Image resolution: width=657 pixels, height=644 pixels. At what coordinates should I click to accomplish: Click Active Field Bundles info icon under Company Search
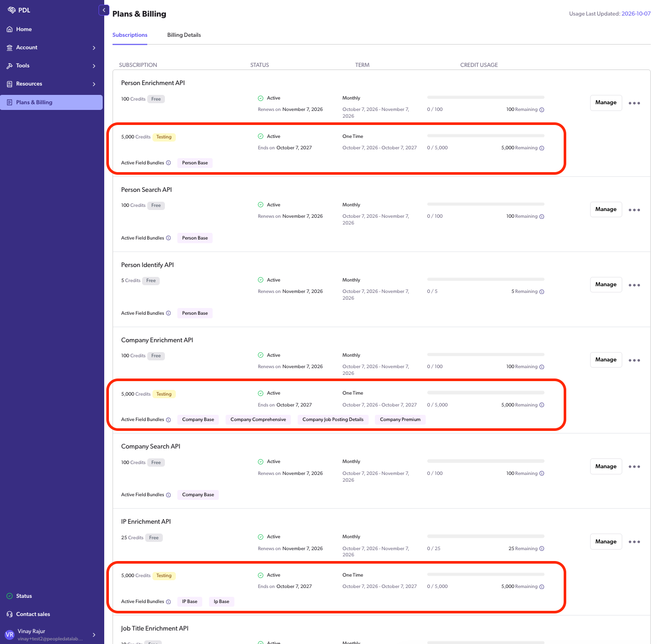click(169, 495)
